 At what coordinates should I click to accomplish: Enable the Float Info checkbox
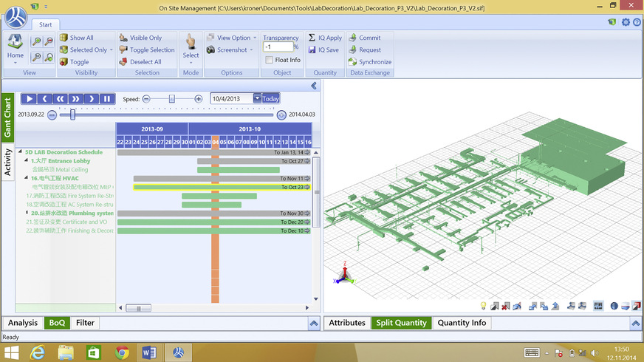tap(270, 60)
